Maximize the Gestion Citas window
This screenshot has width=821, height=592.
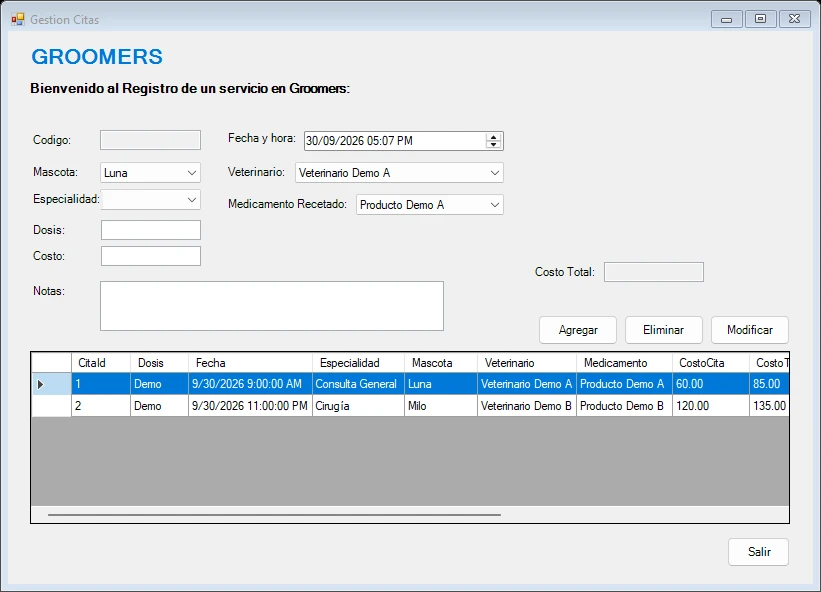point(760,19)
